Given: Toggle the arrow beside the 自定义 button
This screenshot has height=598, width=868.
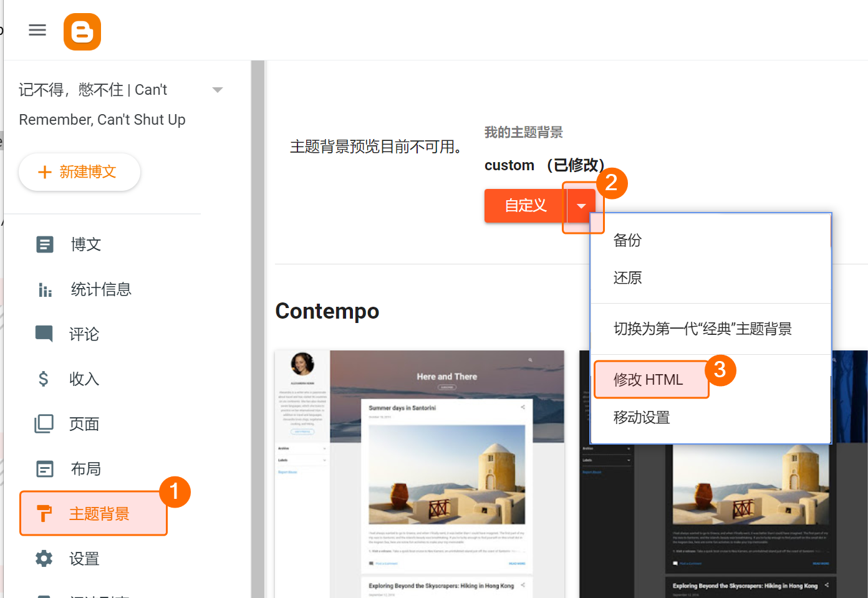Looking at the screenshot, I should [x=581, y=206].
